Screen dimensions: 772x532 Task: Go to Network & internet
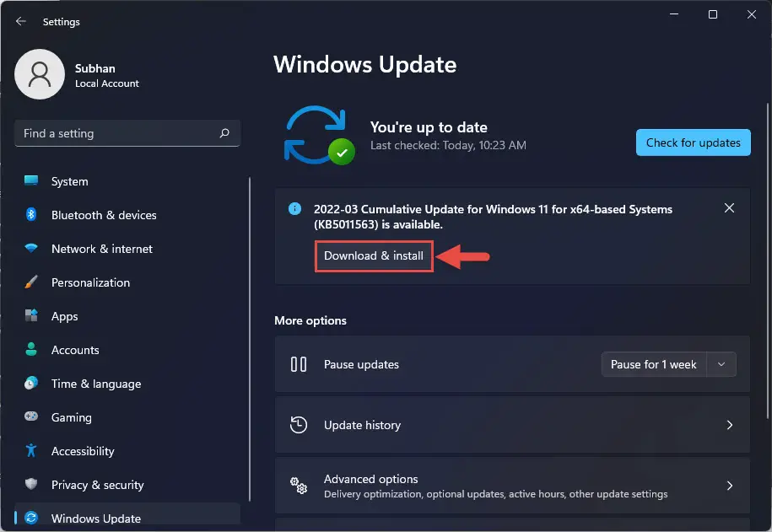click(102, 249)
